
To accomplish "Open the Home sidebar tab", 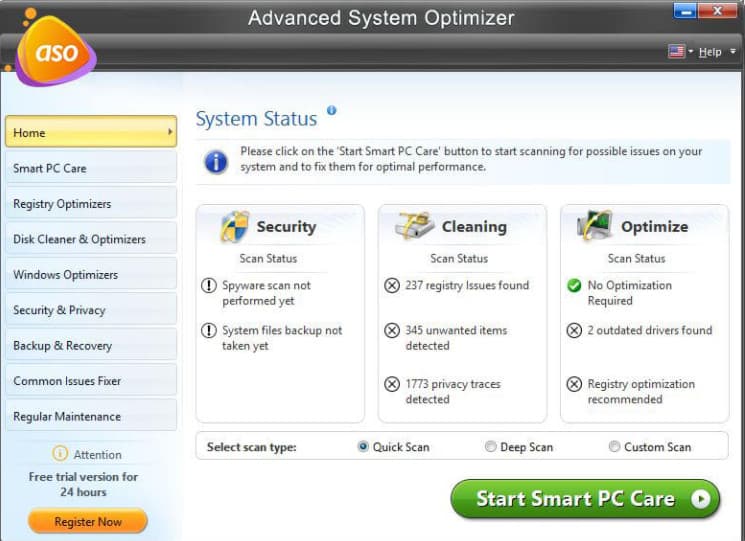I will pyautogui.click(x=91, y=132).
